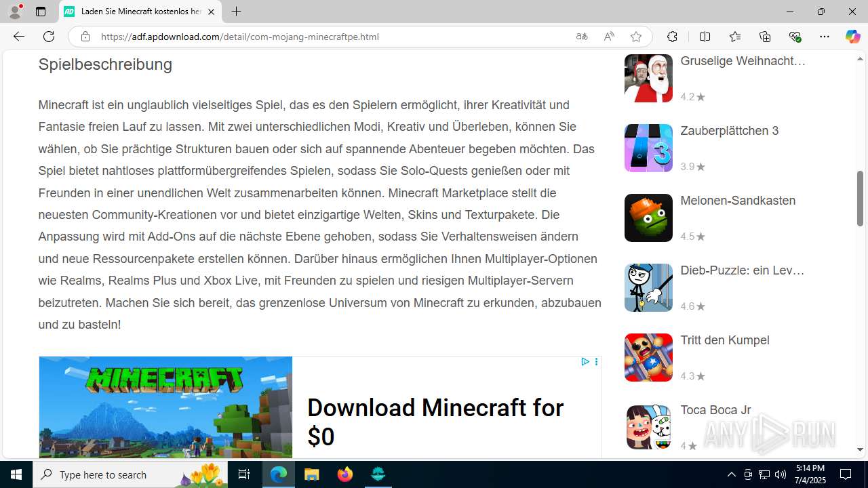This screenshot has width=868, height=488.
Task: Click the 4.3 rating under Tritt den Kumpel
Action: [x=692, y=376]
